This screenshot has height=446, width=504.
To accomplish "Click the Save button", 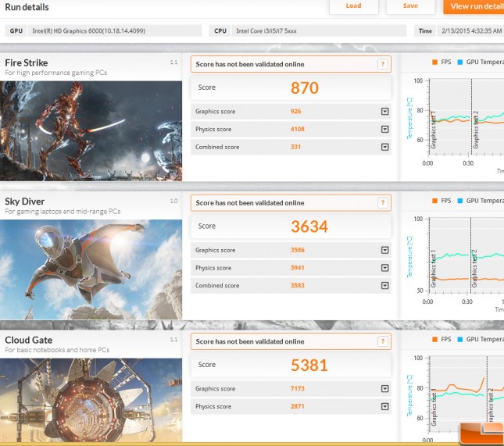I will click(410, 6).
